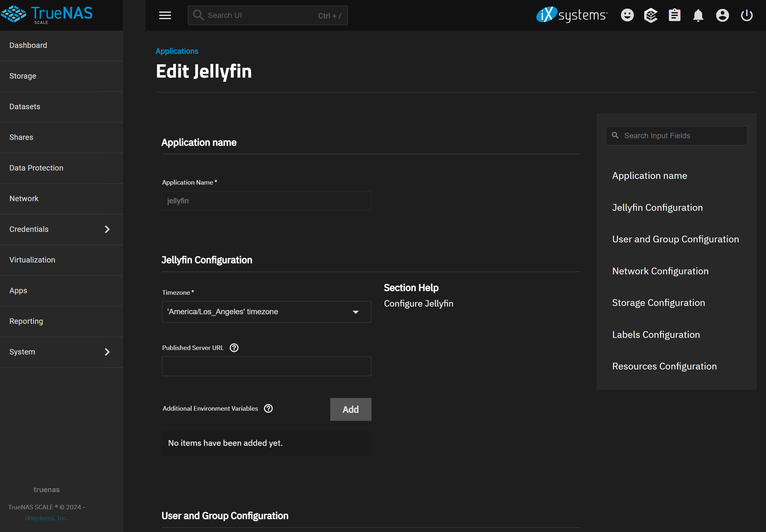Open the alerts bell icon

pos(698,15)
